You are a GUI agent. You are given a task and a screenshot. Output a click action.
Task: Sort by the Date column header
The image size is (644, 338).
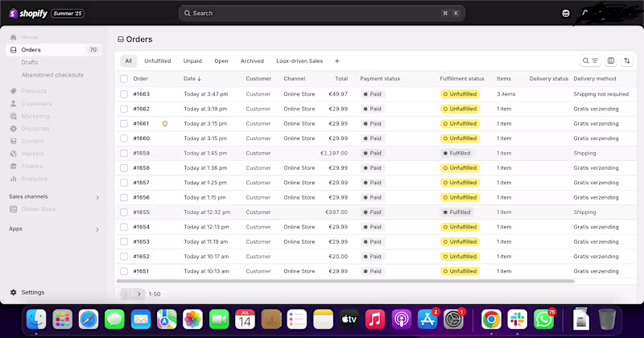click(192, 78)
